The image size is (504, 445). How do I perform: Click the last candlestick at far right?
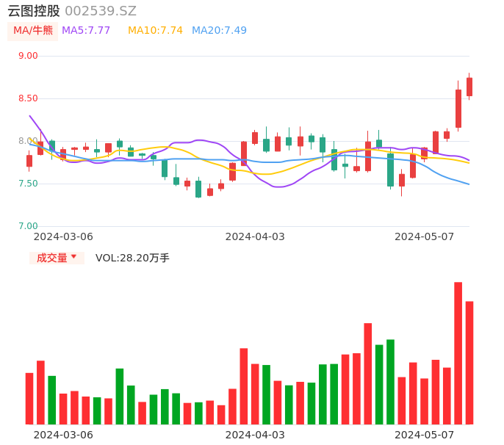pos(469,87)
